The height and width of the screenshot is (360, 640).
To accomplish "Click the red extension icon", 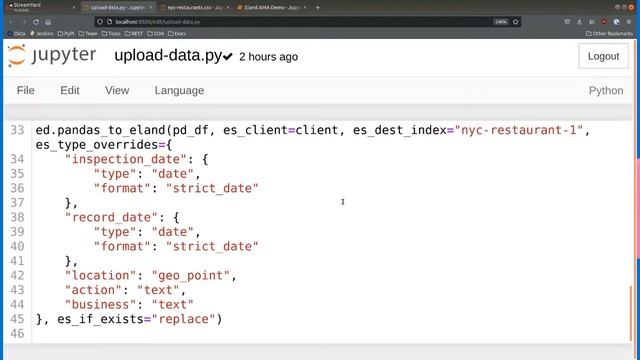I will click(x=604, y=22).
